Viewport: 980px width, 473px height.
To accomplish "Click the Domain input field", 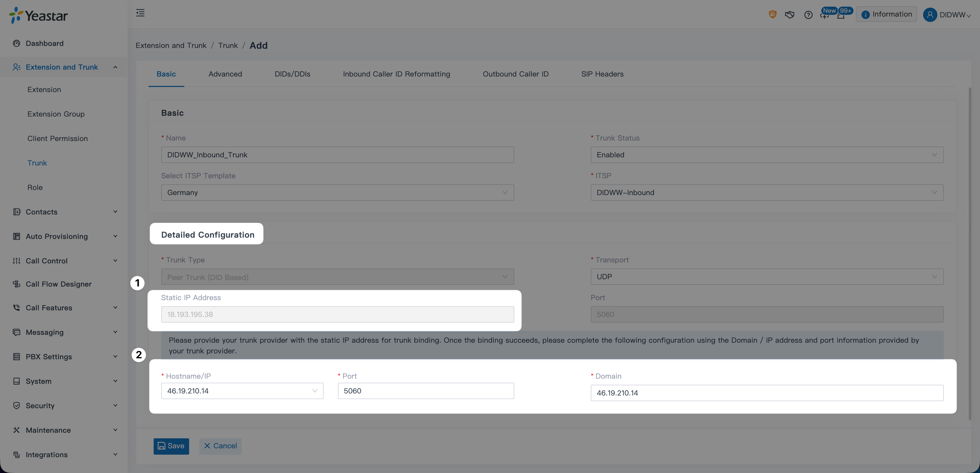I will click(767, 393).
